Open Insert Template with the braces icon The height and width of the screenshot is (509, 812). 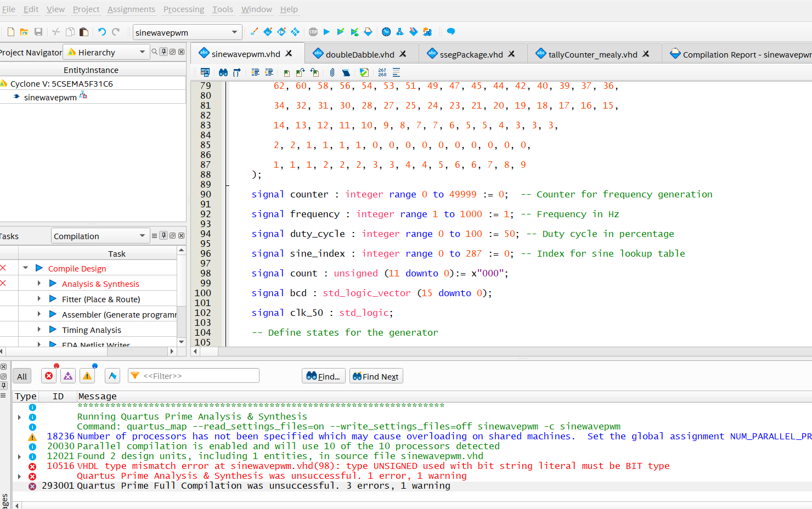[237, 72]
